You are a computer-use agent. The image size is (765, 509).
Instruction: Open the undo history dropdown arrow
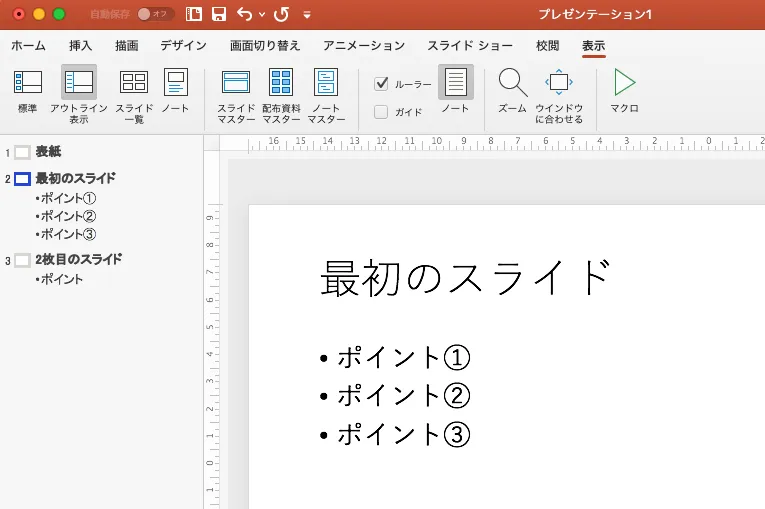pyautogui.click(x=262, y=15)
